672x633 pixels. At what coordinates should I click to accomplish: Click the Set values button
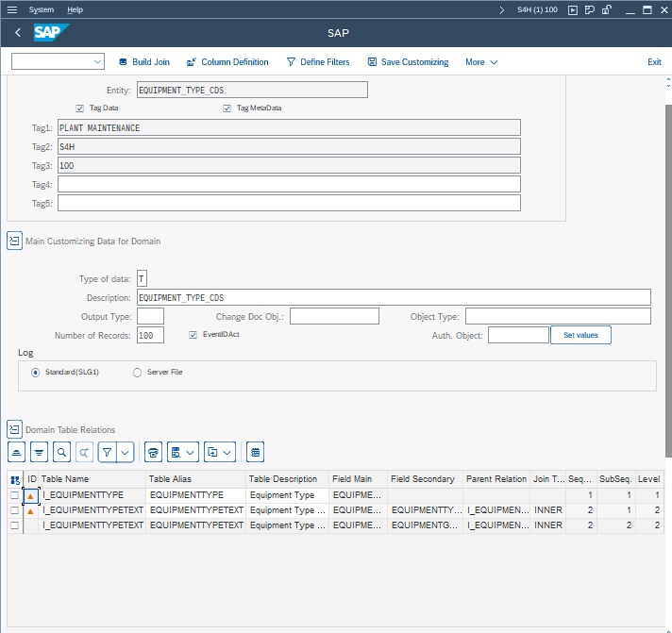click(x=580, y=335)
